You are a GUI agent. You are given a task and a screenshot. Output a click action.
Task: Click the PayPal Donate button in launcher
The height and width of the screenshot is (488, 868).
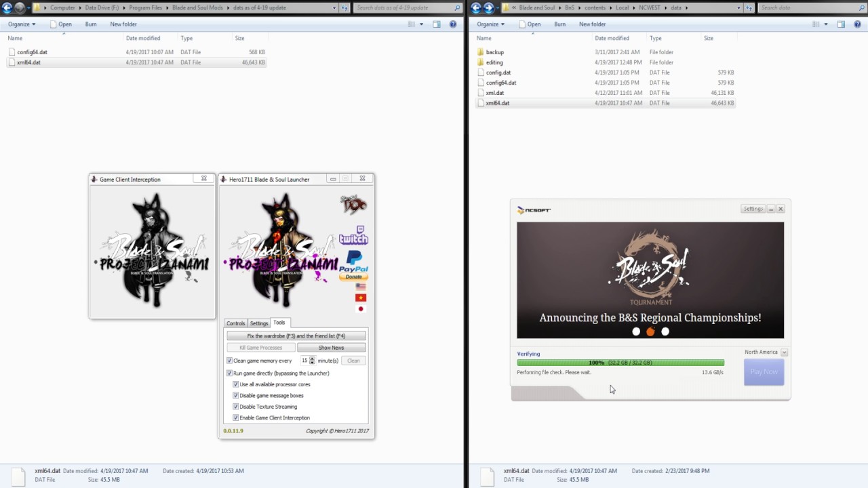[x=353, y=277]
